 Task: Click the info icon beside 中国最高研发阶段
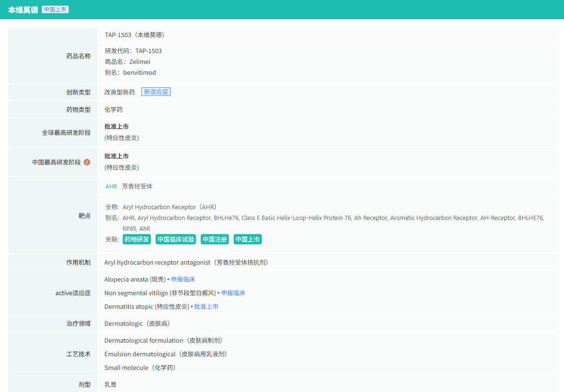(x=87, y=162)
